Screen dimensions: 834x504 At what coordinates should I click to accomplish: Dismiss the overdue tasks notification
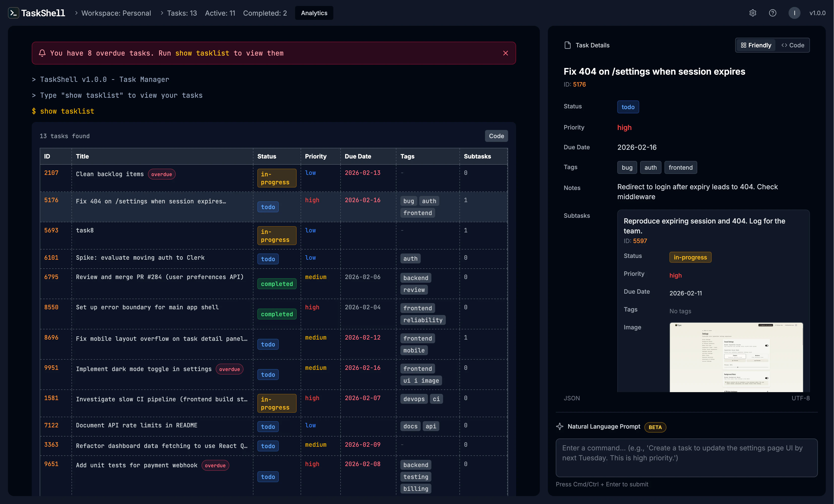(505, 53)
